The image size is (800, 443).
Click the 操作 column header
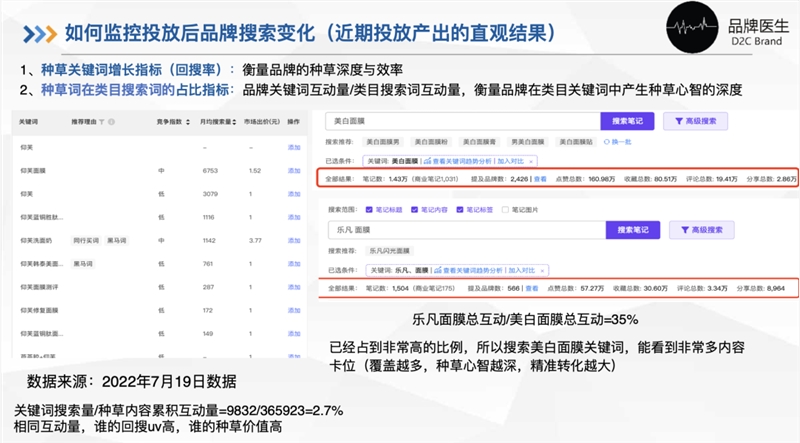tap(293, 122)
